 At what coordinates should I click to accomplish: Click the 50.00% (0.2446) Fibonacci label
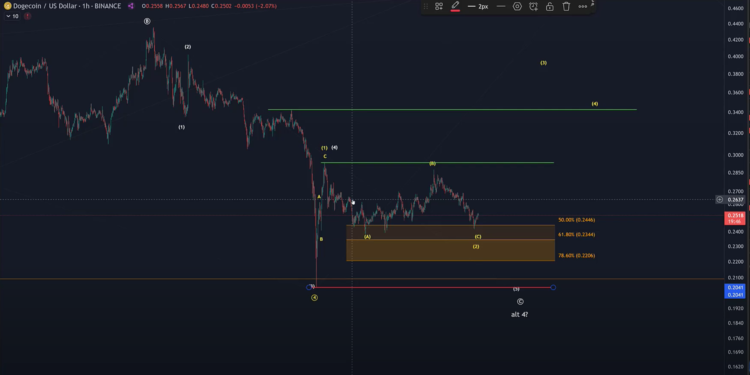576,220
